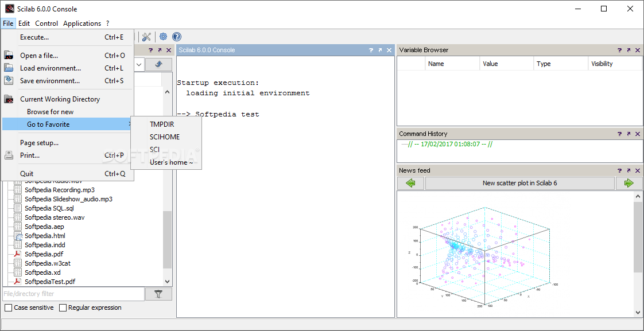This screenshot has height=331, width=644.
Task: Select User's home ~ favorite
Action: coord(166,162)
